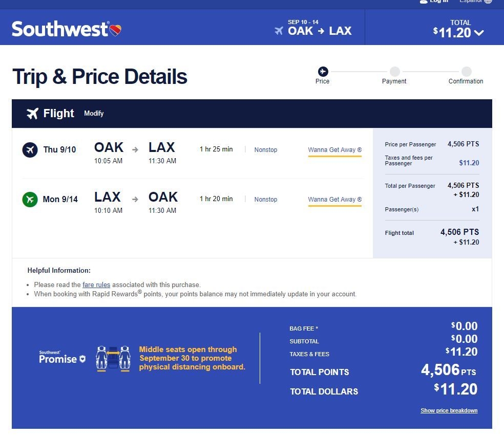Open the Wanna Get Away fare for outbound flight

(x=334, y=150)
